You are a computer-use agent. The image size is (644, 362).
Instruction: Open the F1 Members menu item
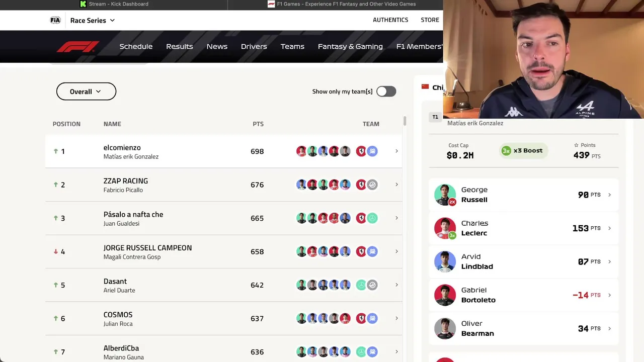tap(420, 46)
